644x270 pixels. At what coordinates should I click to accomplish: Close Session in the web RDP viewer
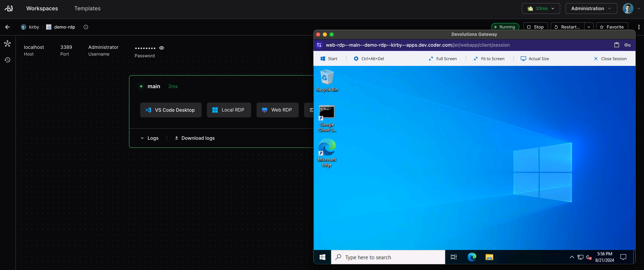(610, 59)
